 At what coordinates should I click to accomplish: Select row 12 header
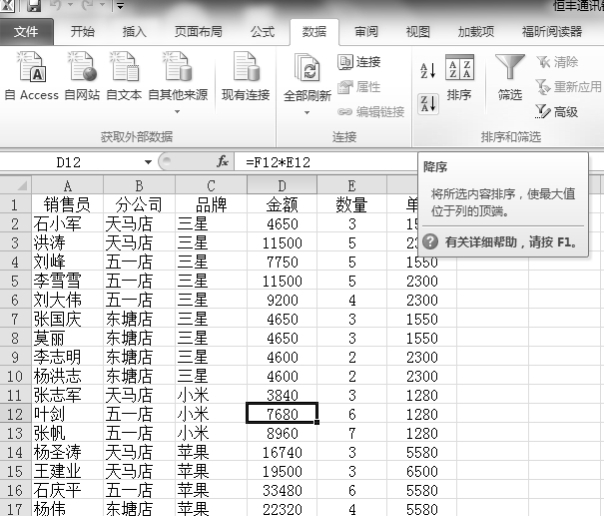tap(15, 414)
